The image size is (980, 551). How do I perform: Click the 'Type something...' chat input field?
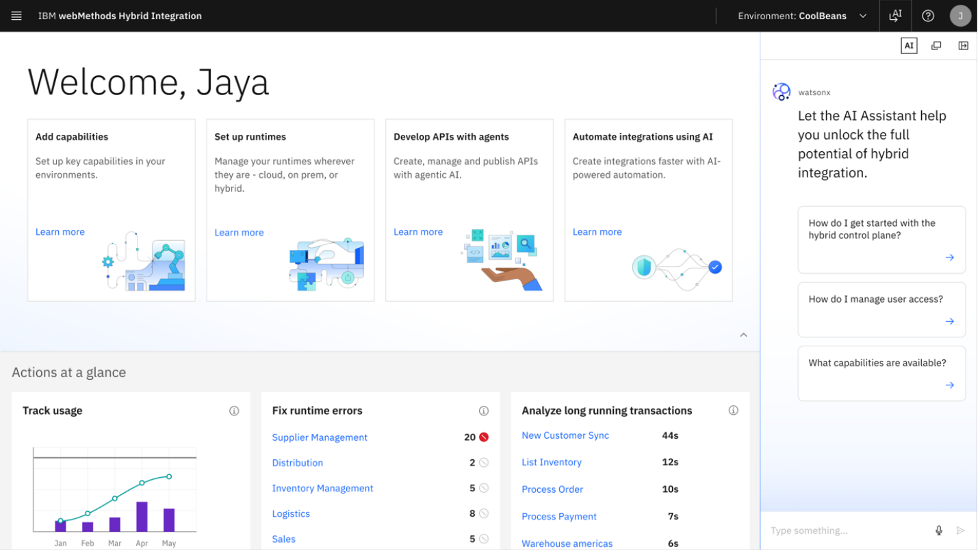pos(849,531)
